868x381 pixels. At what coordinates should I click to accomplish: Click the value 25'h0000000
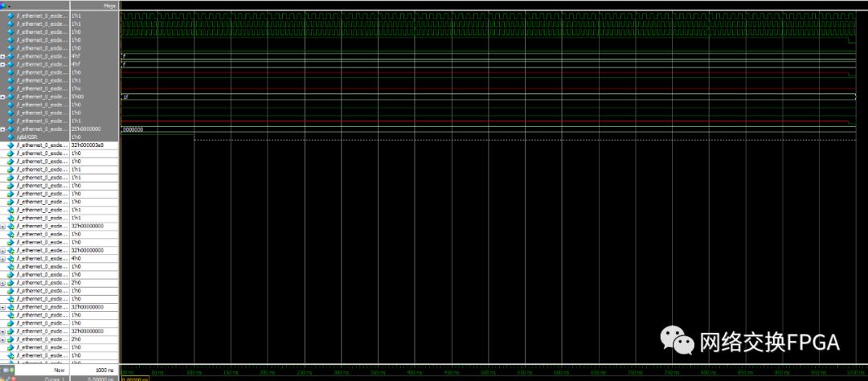(x=86, y=129)
